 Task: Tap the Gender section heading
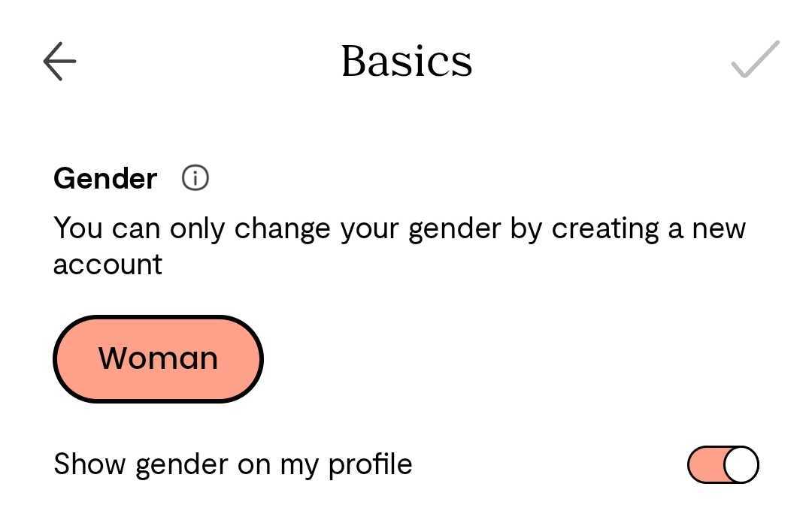pyautogui.click(x=105, y=177)
